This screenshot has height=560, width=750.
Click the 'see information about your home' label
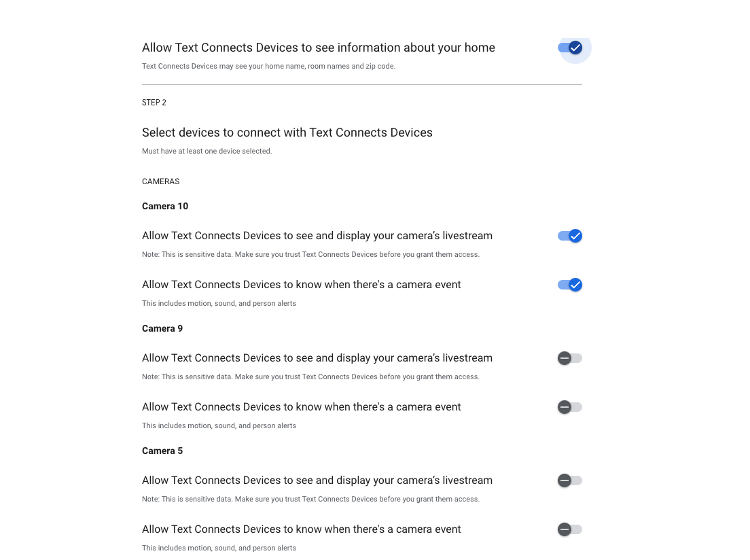[318, 48]
